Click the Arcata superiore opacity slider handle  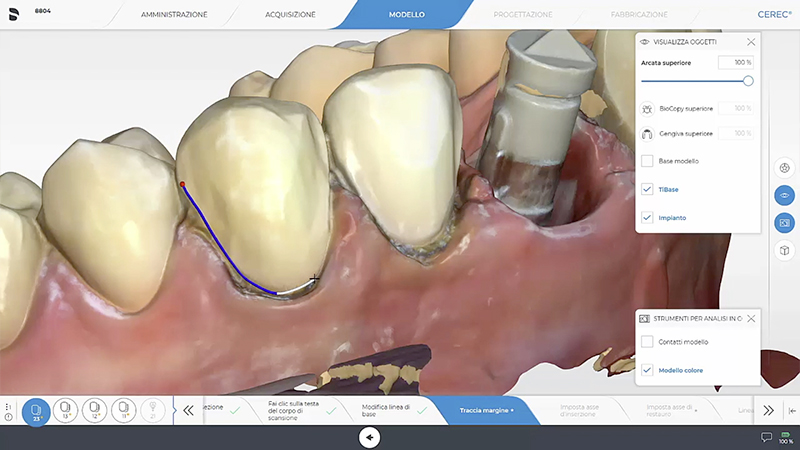point(748,81)
